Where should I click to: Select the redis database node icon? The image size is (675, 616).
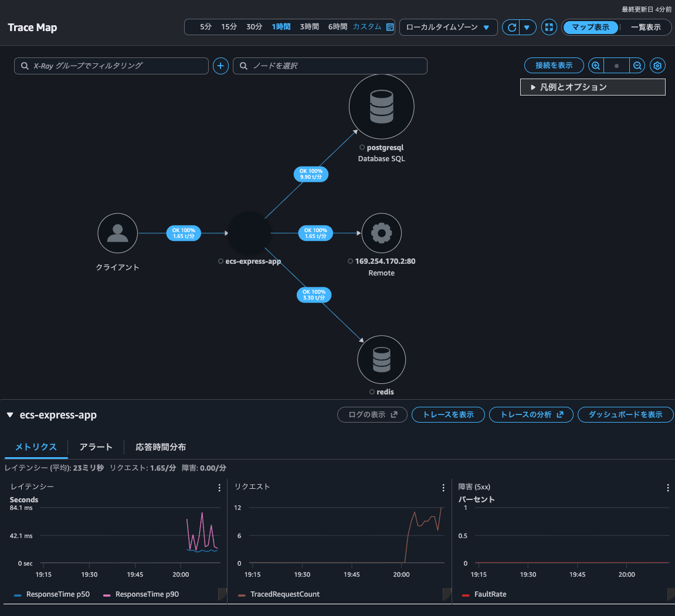pos(381,359)
